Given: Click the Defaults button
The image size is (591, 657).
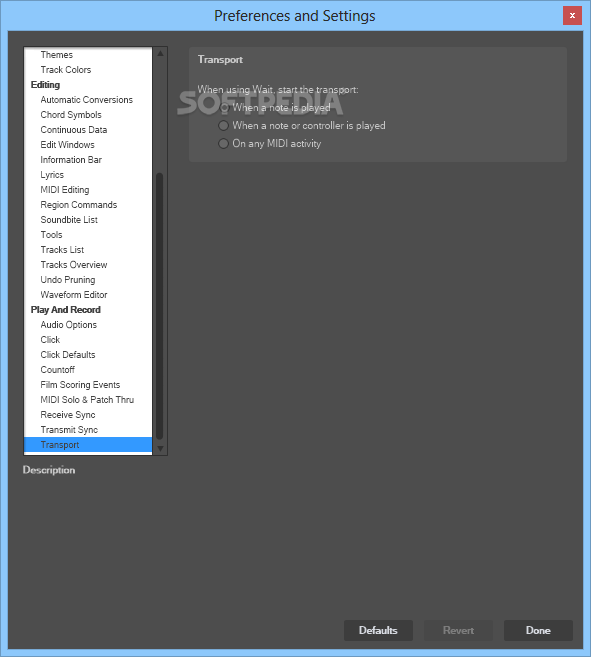Looking at the screenshot, I should pyautogui.click(x=378, y=630).
